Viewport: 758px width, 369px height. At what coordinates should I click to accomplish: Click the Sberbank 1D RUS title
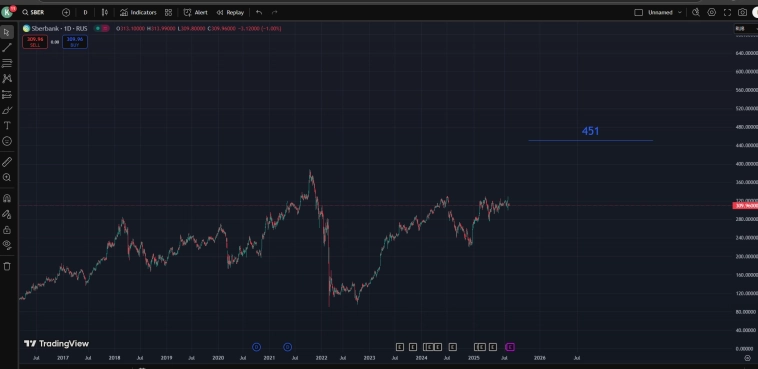59,29
